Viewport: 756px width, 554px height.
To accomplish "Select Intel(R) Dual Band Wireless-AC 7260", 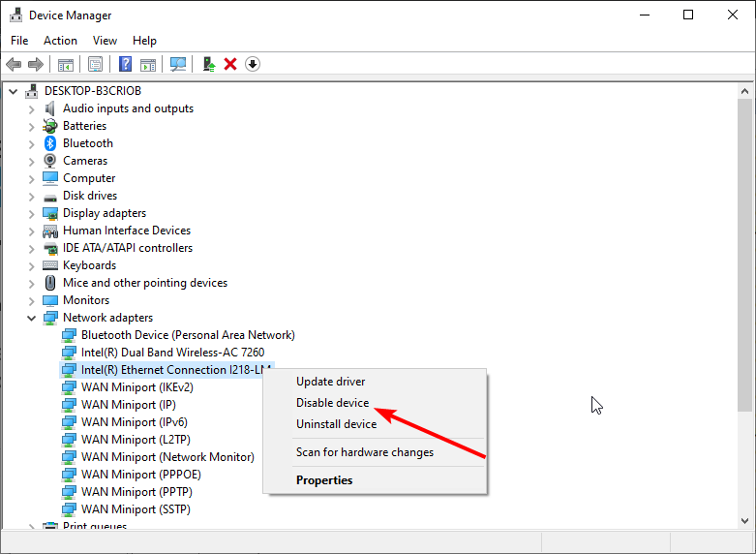I will pyautogui.click(x=172, y=353).
